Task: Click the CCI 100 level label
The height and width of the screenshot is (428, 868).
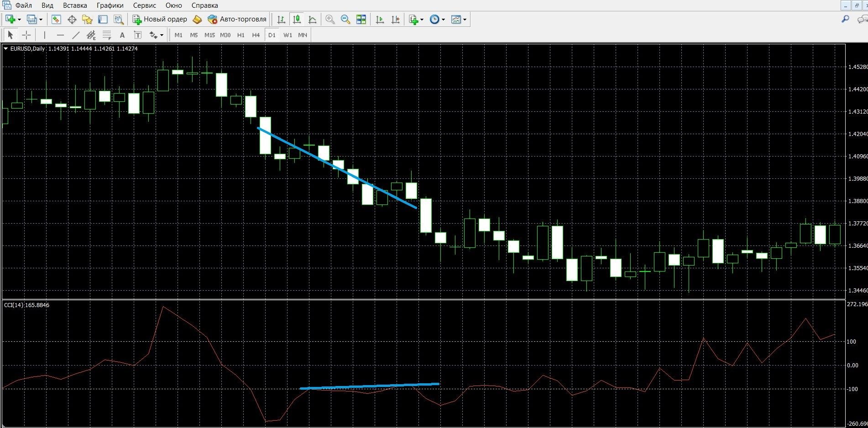Action: [x=852, y=341]
